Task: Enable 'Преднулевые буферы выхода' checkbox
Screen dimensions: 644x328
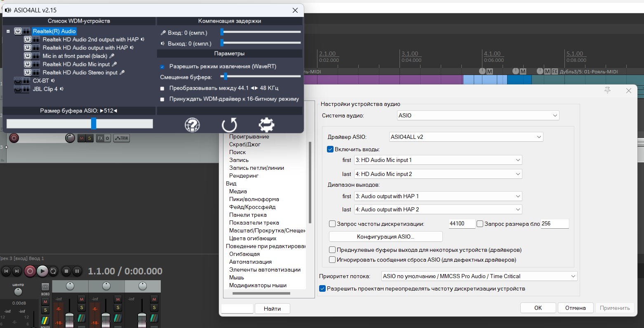Action: click(x=332, y=250)
